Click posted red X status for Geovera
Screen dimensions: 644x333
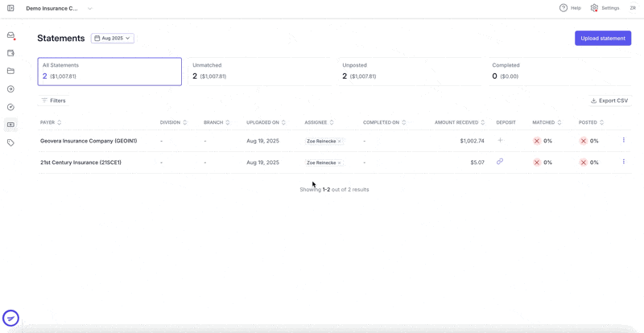pyautogui.click(x=583, y=141)
